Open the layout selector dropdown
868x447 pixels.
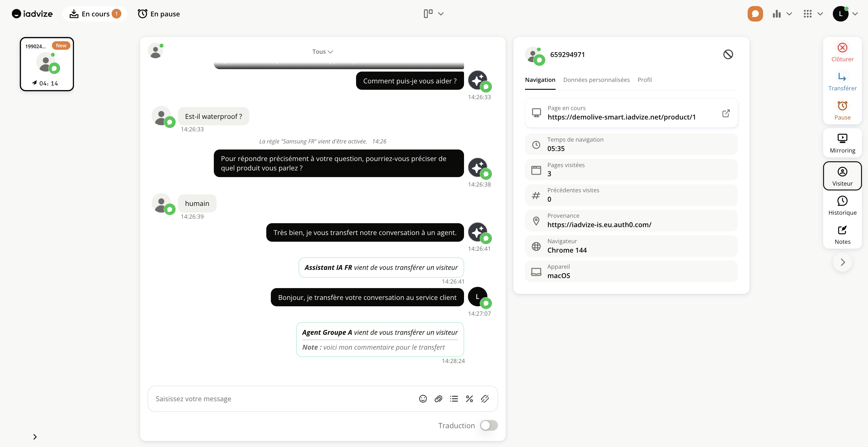tap(433, 14)
